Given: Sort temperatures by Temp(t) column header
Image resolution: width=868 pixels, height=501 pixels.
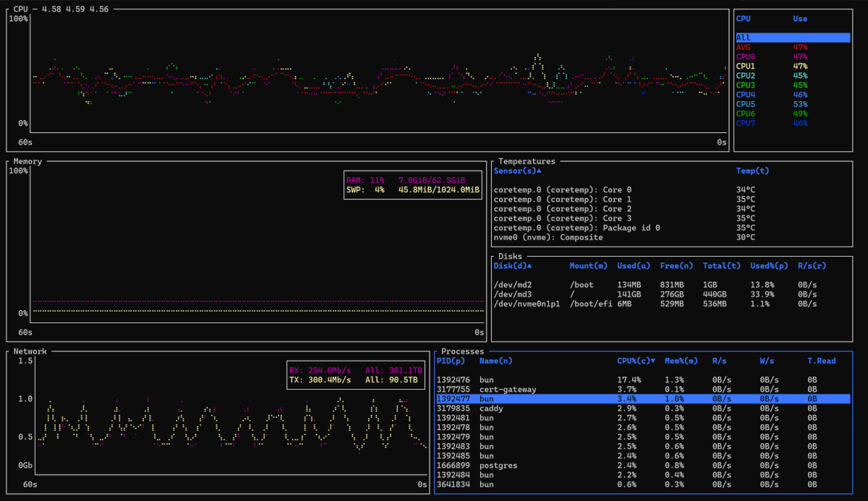Looking at the screenshot, I should pyautogui.click(x=752, y=171).
